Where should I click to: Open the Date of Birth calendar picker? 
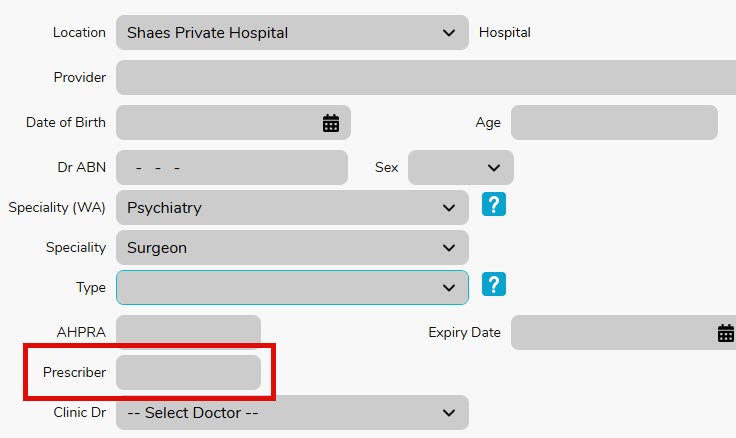coord(331,123)
